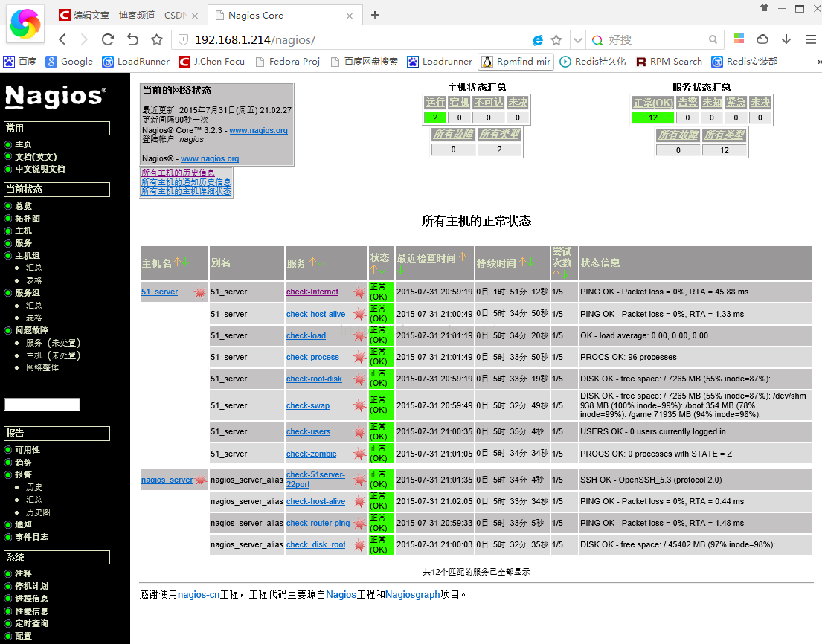Click the undo/restore closed tab icon
The image size is (822, 644).
pyautogui.click(x=132, y=39)
